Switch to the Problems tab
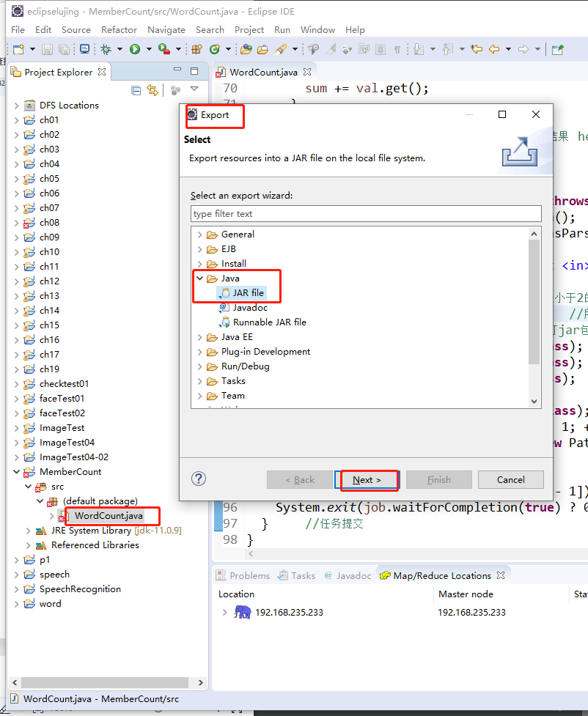The height and width of the screenshot is (716, 588). 243,575
